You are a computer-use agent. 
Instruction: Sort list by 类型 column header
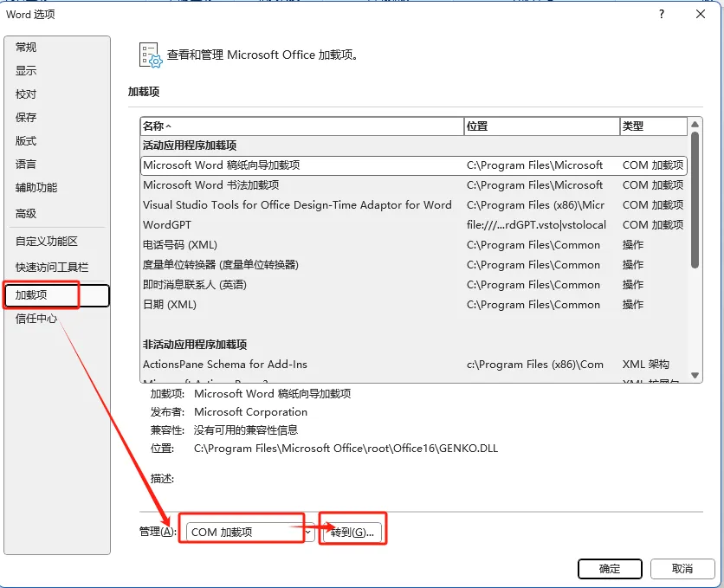click(x=654, y=126)
